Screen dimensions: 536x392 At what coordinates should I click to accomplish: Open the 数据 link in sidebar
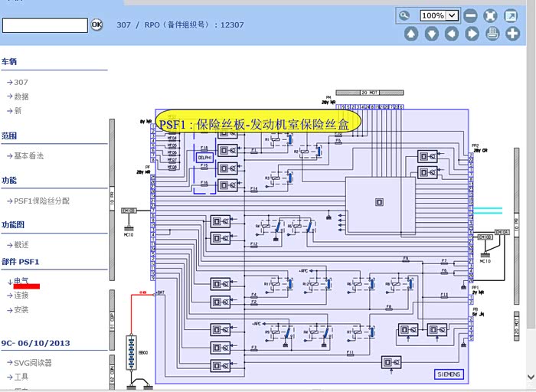tap(21, 96)
